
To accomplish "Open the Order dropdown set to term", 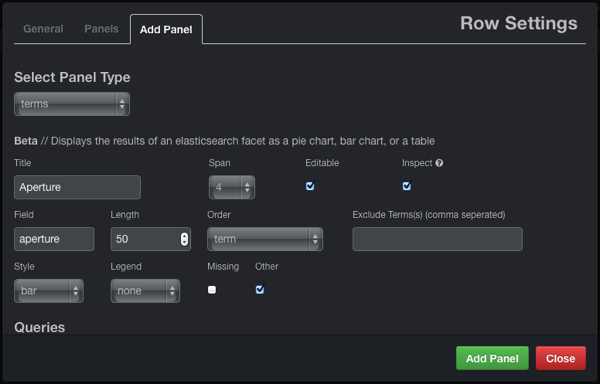I will (x=265, y=239).
